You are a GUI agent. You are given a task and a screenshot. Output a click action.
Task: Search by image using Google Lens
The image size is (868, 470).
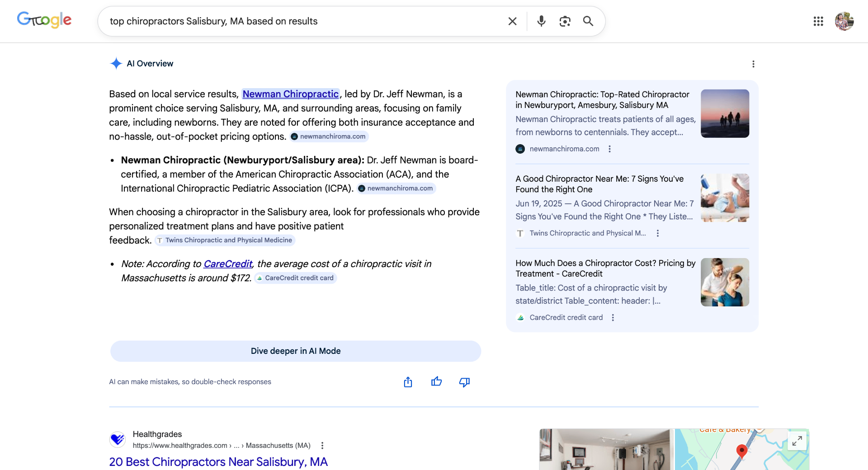pyautogui.click(x=565, y=21)
